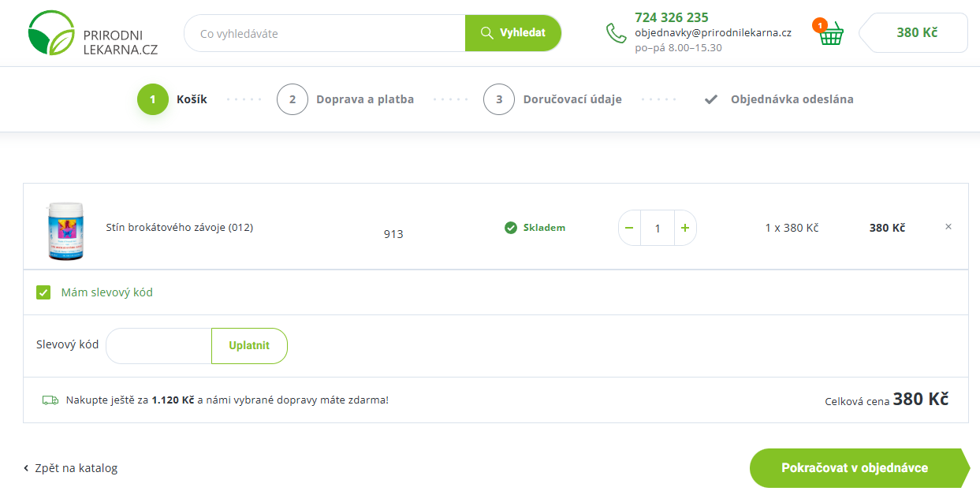The height and width of the screenshot is (491, 980).
Task: Open the shopping basket icon
Action: (x=830, y=33)
